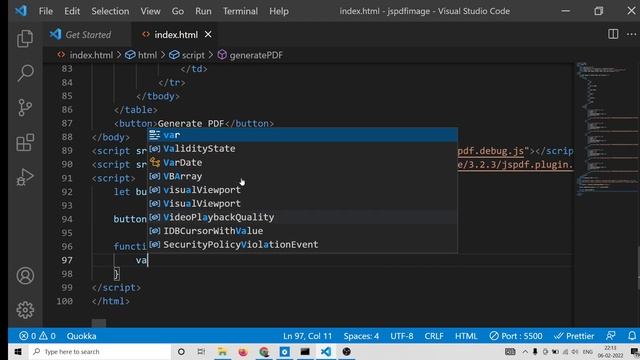Choose the IDBCursorWithValue suggestion
The width and height of the screenshot is (640, 360).
coord(302,231)
